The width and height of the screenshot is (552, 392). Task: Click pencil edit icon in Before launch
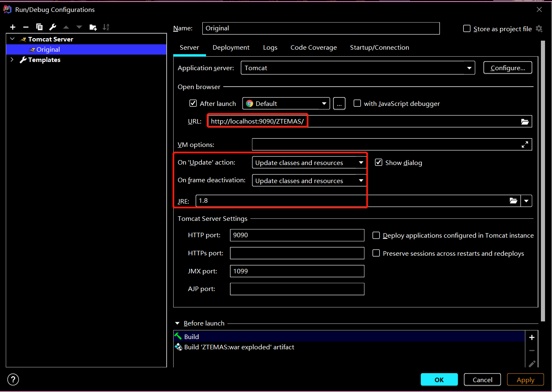(532, 364)
